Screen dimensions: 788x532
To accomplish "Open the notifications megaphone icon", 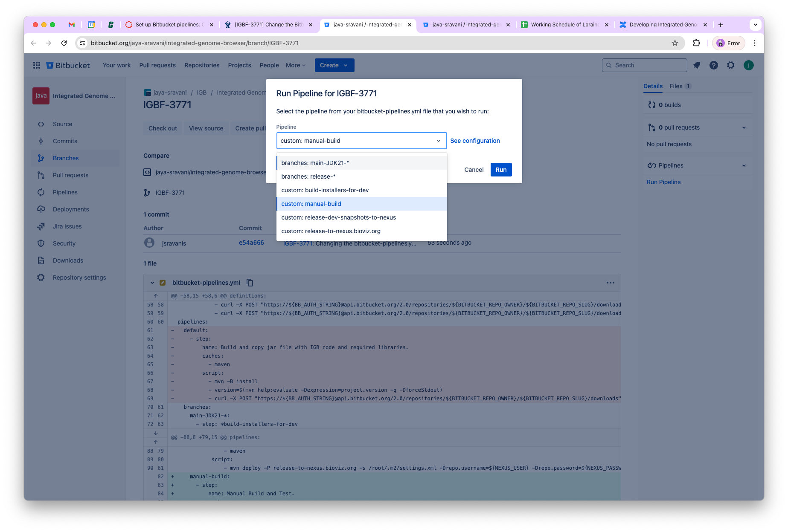I will [x=697, y=65].
